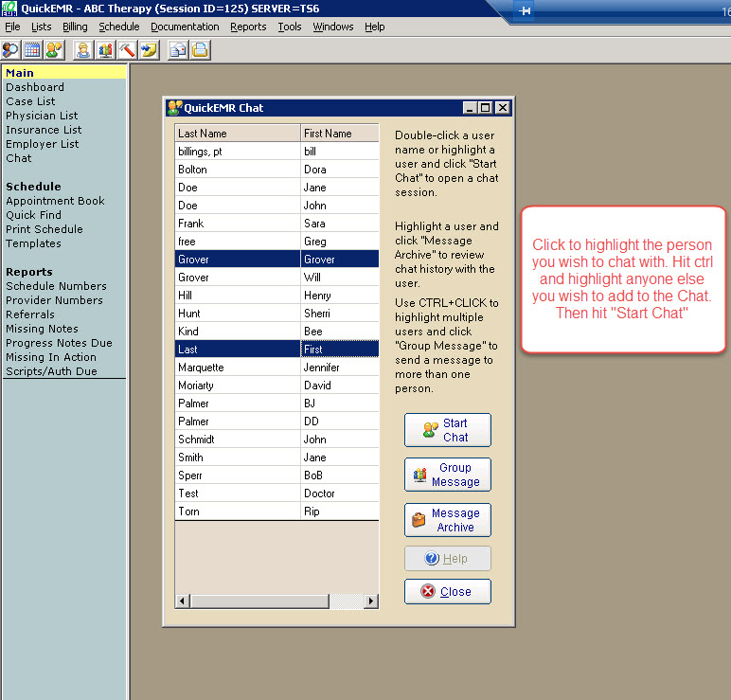This screenshot has width=731, height=700.
Task: Select the Torn Rip user row
Action: [x=276, y=512]
